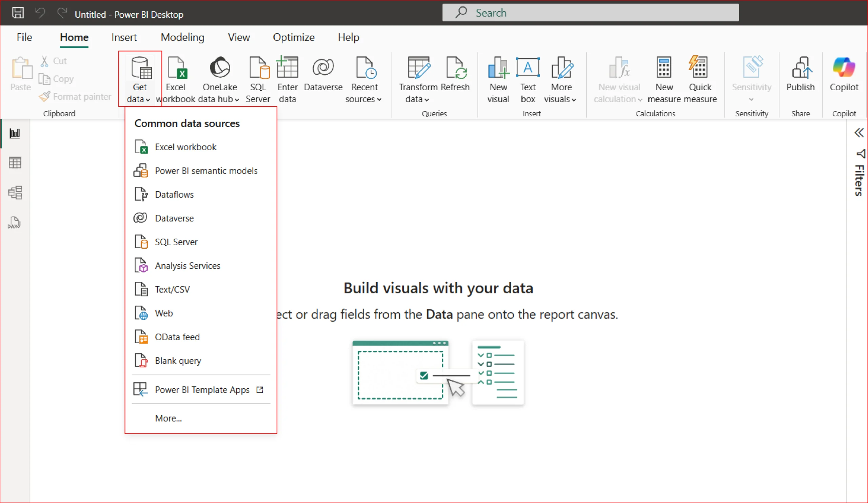Screen dimensions: 868x503
Task: Open the Help ribbon tab
Action: point(348,37)
